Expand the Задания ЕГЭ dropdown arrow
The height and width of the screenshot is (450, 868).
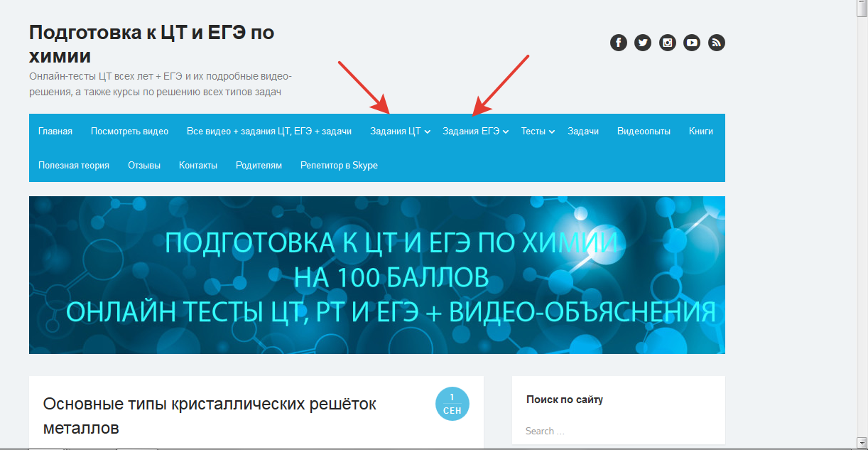[506, 132]
